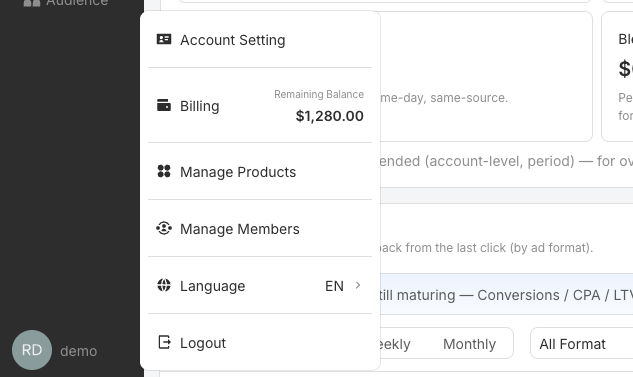Open the All Format dropdown
633x377 pixels.
[581, 344]
